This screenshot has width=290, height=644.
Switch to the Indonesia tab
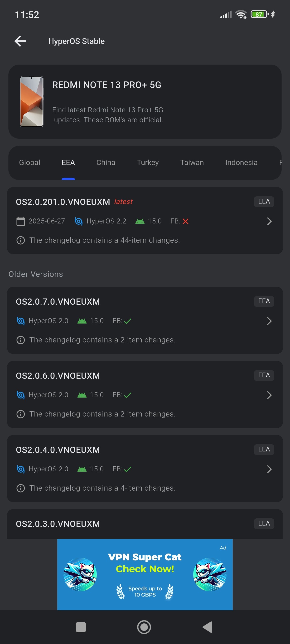pos(241,162)
